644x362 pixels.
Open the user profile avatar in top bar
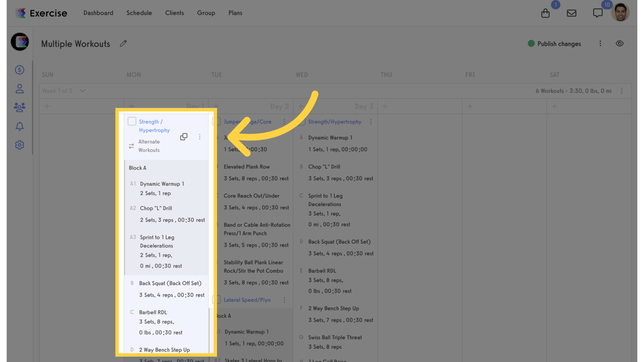(620, 13)
